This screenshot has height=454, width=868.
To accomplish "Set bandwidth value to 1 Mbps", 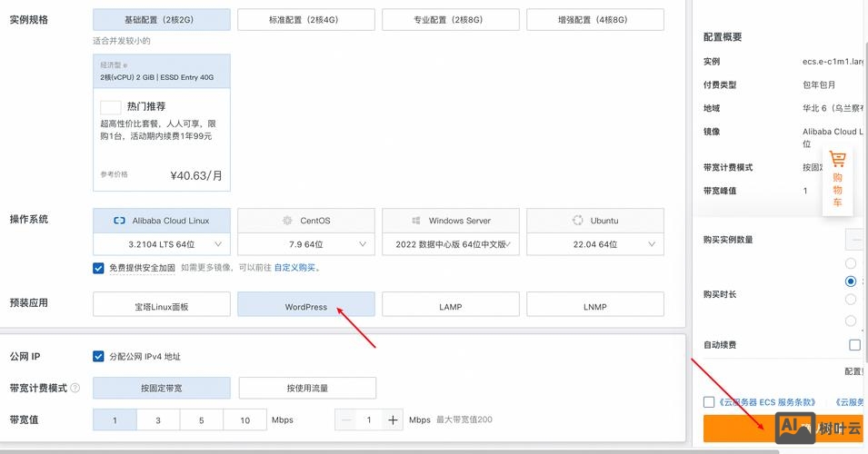I will [115, 419].
